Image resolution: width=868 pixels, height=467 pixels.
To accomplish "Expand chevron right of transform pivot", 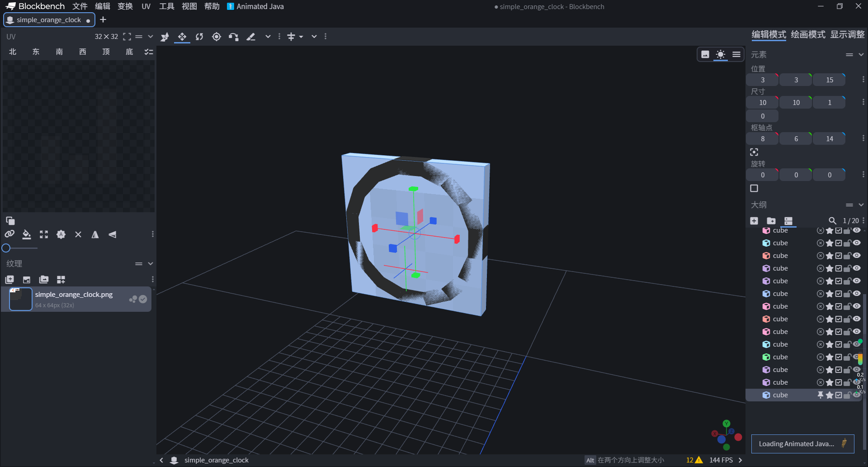I will [x=314, y=37].
